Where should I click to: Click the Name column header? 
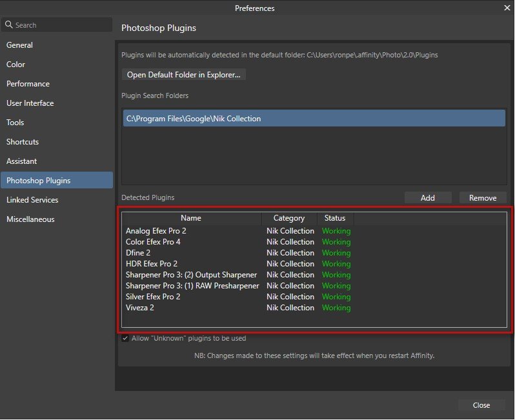point(192,218)
